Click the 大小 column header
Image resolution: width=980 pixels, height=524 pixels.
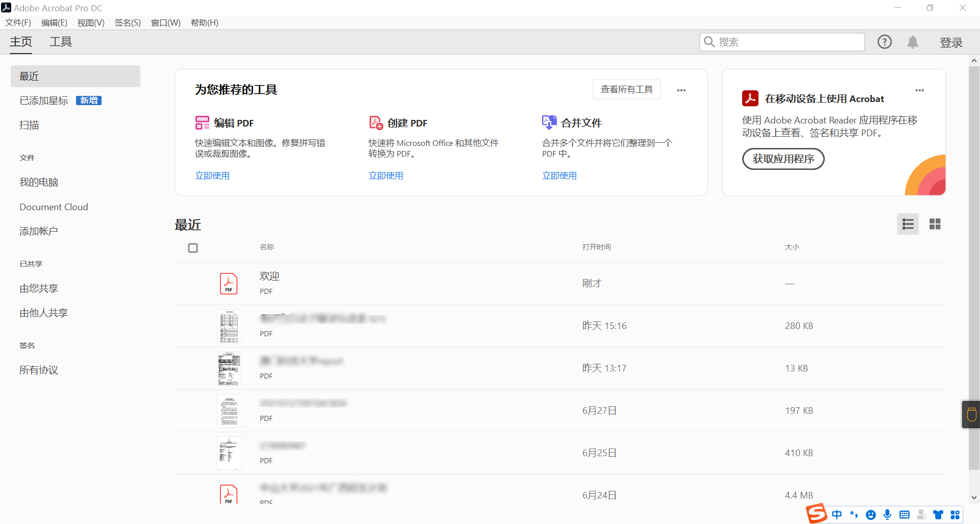click(x=792, y=247)
